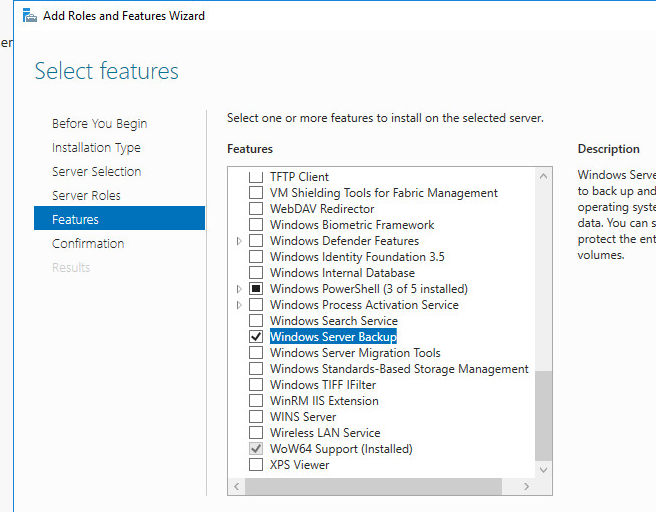Open the Installation Type step
The width and height of the screenshot is (656, 512).
(96, 148)
